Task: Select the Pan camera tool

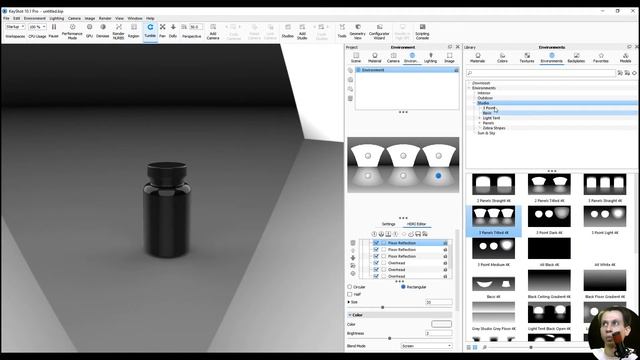Action: [162, 31]
